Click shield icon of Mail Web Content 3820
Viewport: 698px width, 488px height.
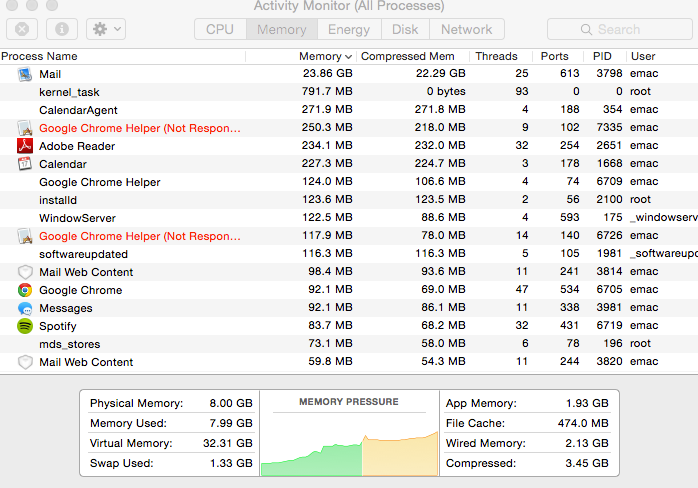tap(25, 362)
